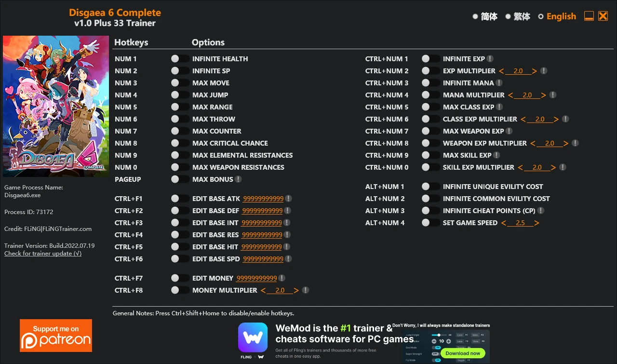
Task: Click info icon beside EDIT BASE ATK
Action: click(x=288, y=199)
